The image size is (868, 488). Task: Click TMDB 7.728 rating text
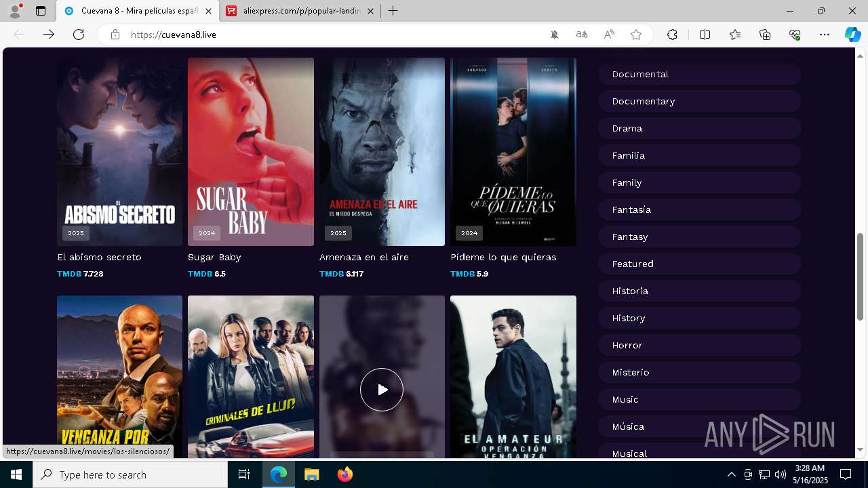pyautogui.click(x=80, y=274)
